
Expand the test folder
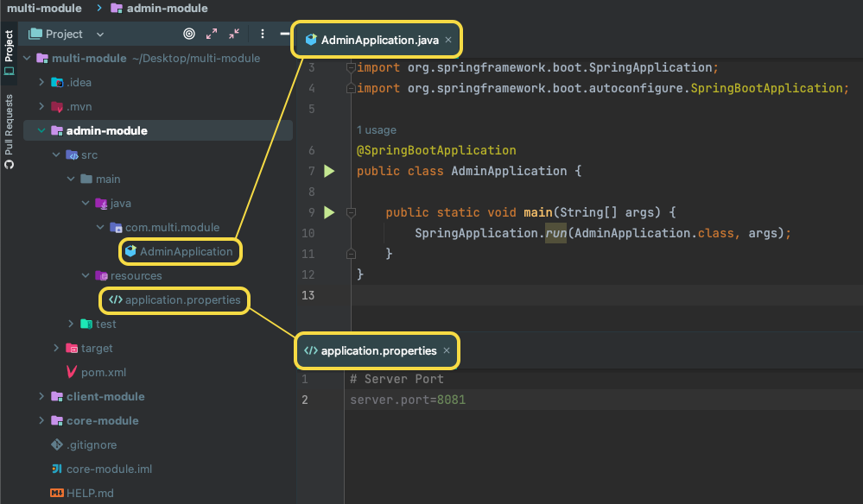(71, 324)
